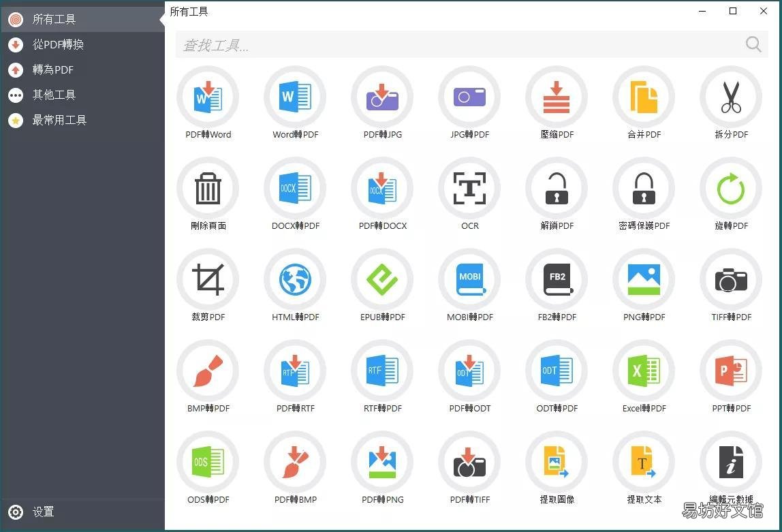Click the PDF轉RTF icon
The width and height of the screenshot is (782, 532).
pyautogui.click(x=295, y=371)
